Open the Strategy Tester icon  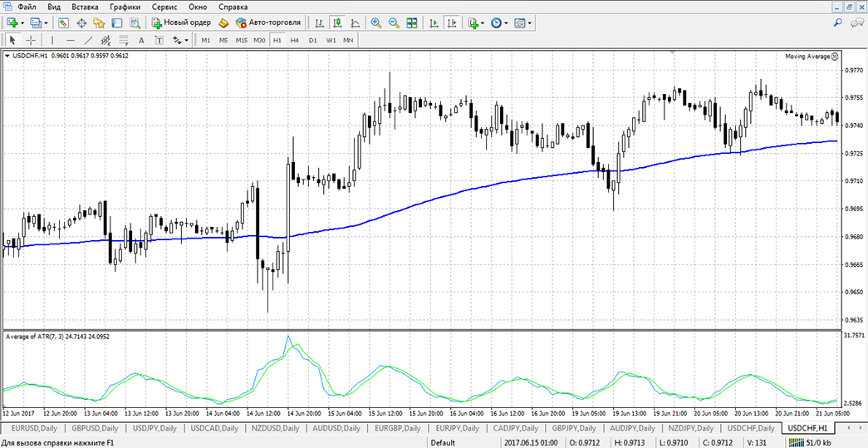[x=135, y=22]
